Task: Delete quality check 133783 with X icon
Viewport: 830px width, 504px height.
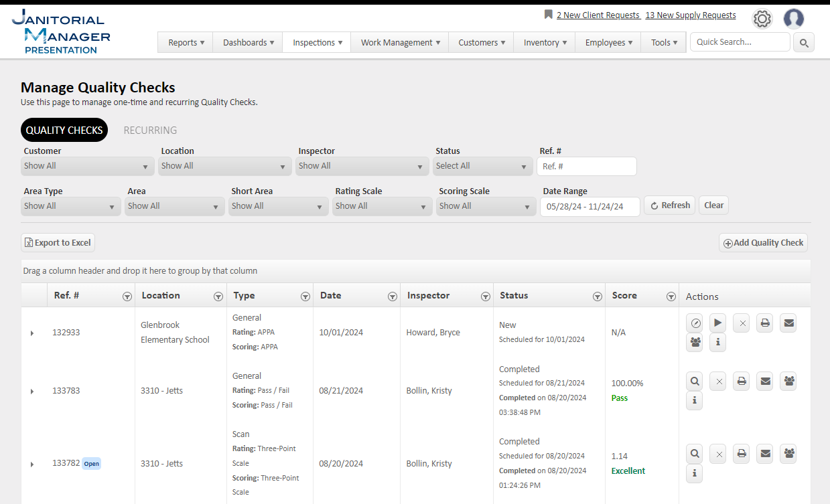Action: [718, 382]
